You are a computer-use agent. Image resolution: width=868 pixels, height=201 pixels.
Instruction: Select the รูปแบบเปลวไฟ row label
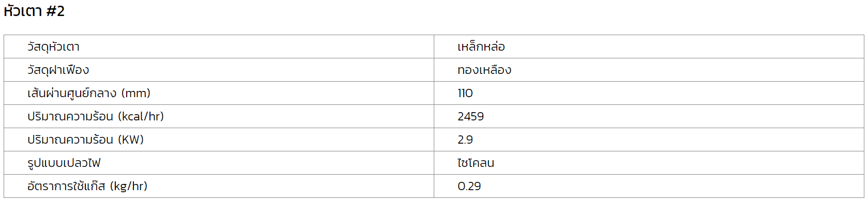tap(64, 163)
